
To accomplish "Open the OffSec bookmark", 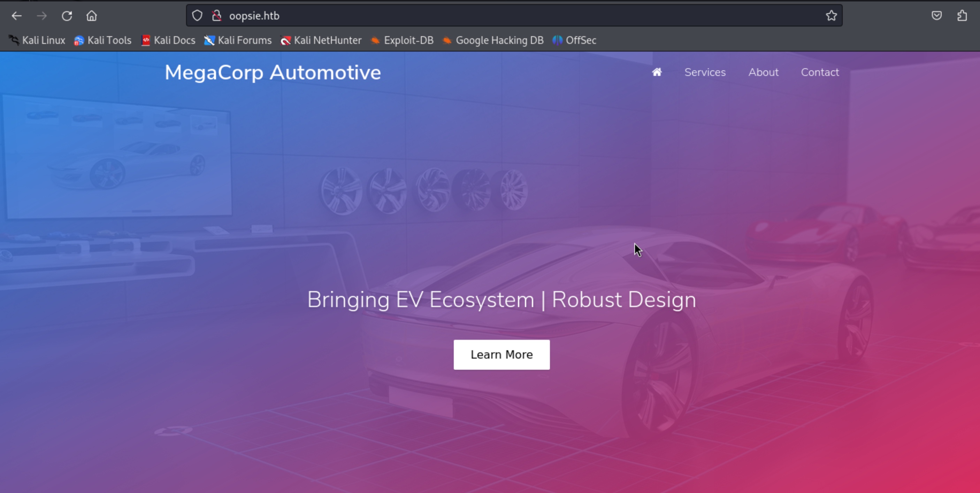I will point(574,40).
